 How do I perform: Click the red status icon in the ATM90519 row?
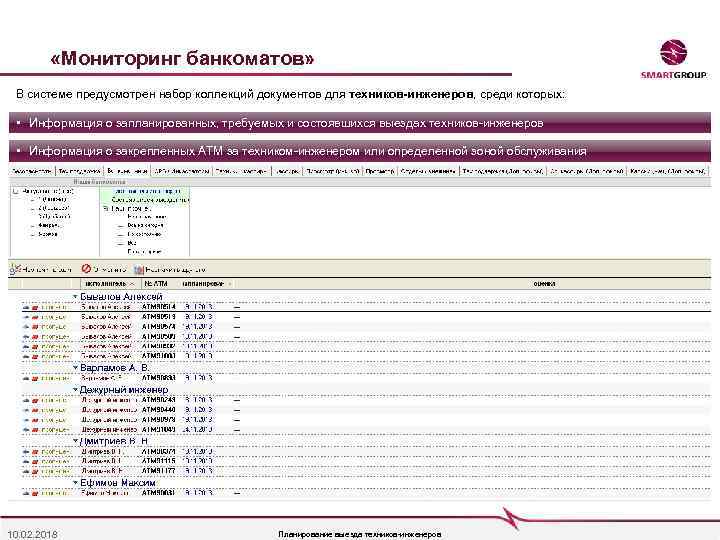point(35,317)
